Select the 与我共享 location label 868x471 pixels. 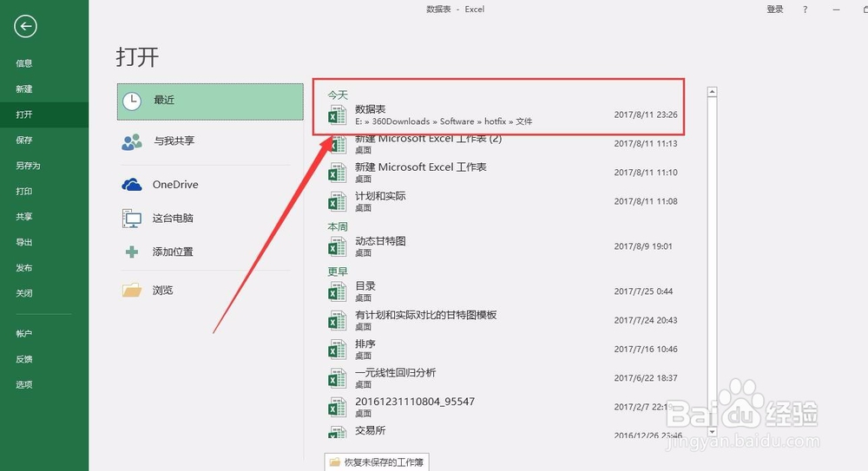click(174, 141)
